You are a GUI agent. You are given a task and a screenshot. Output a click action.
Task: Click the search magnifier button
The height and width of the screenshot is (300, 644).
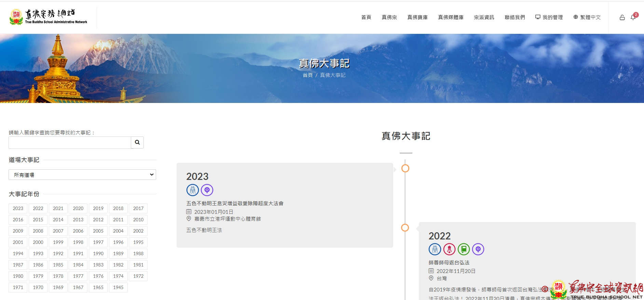[137, 142]
